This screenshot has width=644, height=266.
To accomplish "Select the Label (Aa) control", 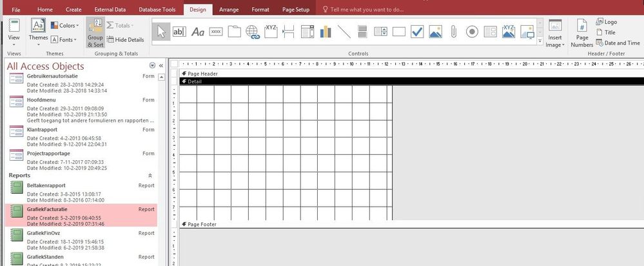I will coord(197,32).
